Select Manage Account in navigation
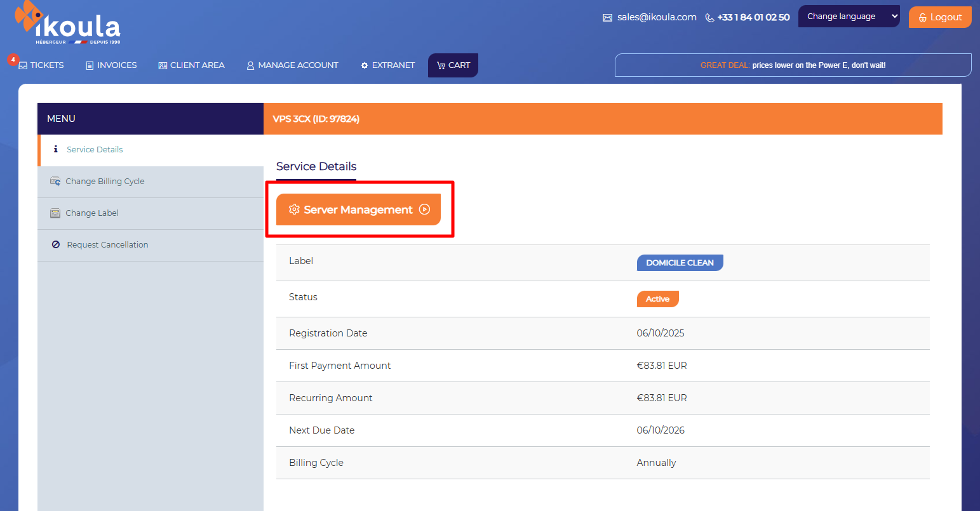 (292, 65)
